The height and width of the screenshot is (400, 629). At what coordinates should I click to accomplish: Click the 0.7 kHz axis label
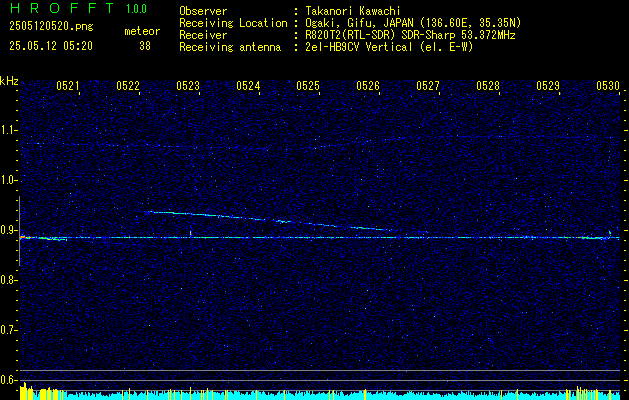tap(8, 330)
